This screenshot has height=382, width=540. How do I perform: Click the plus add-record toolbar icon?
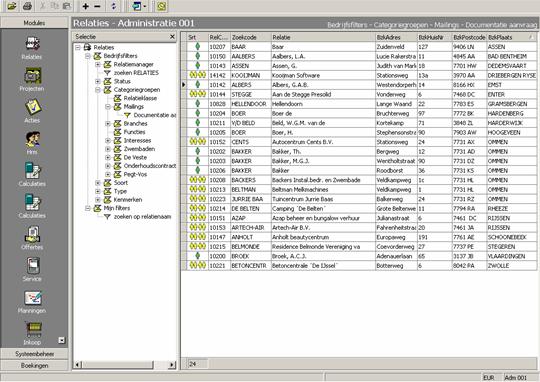click(x=85, y=6)
